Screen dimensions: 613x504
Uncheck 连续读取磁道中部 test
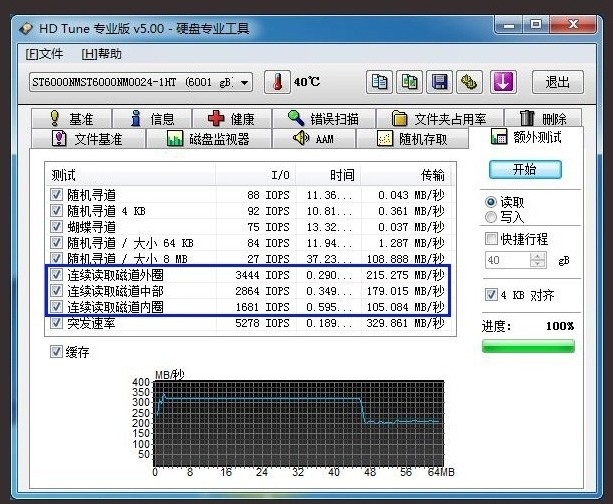coord(56,291)
